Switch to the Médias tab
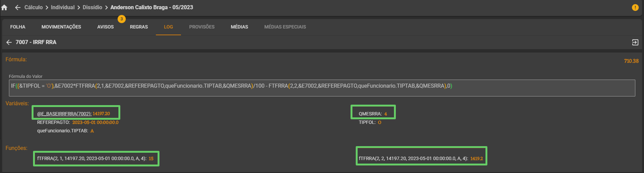This screenshot has width=644, height=173. (239, 27)
